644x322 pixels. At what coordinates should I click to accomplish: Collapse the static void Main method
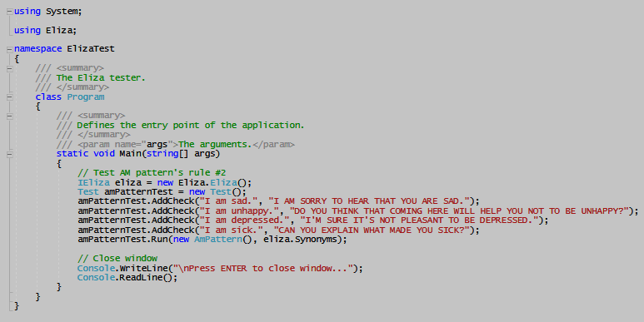pos(9,154)
